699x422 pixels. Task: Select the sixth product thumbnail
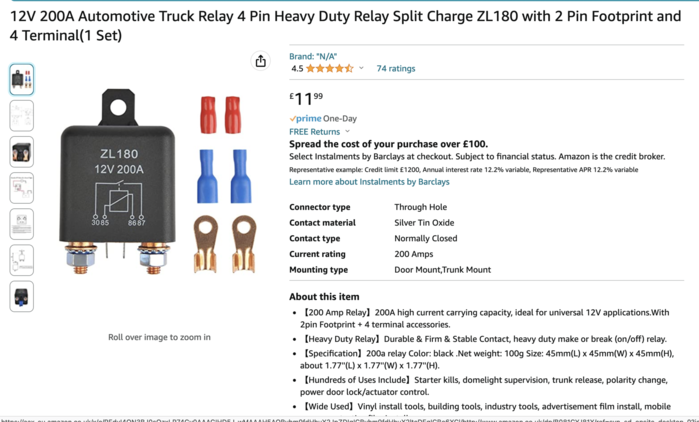(21, 260)
